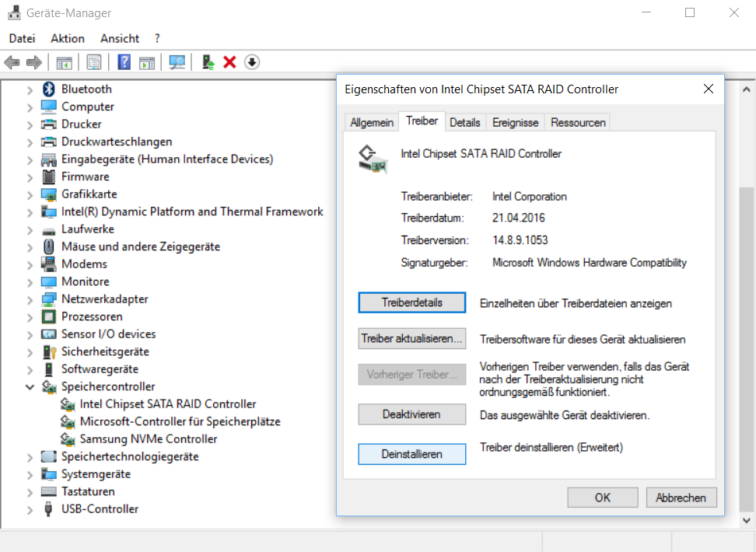
Task: Click the Treiber aktualisieren button
Action: pos(411,339)
